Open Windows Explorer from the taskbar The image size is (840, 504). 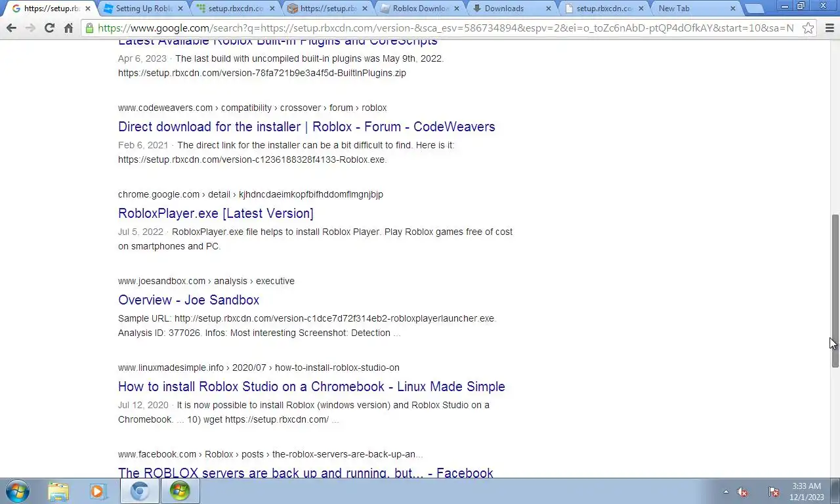pos(58,491)
